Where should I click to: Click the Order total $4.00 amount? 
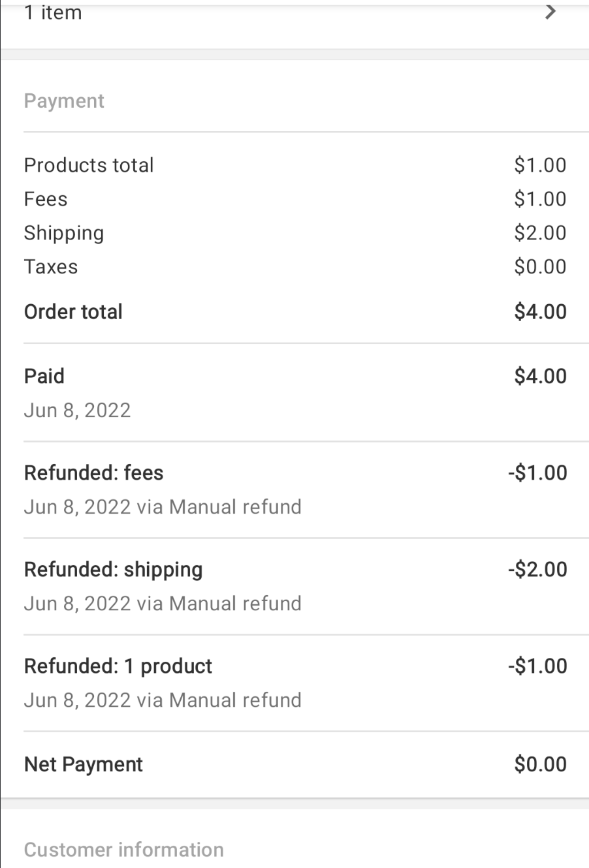point(540,312)
